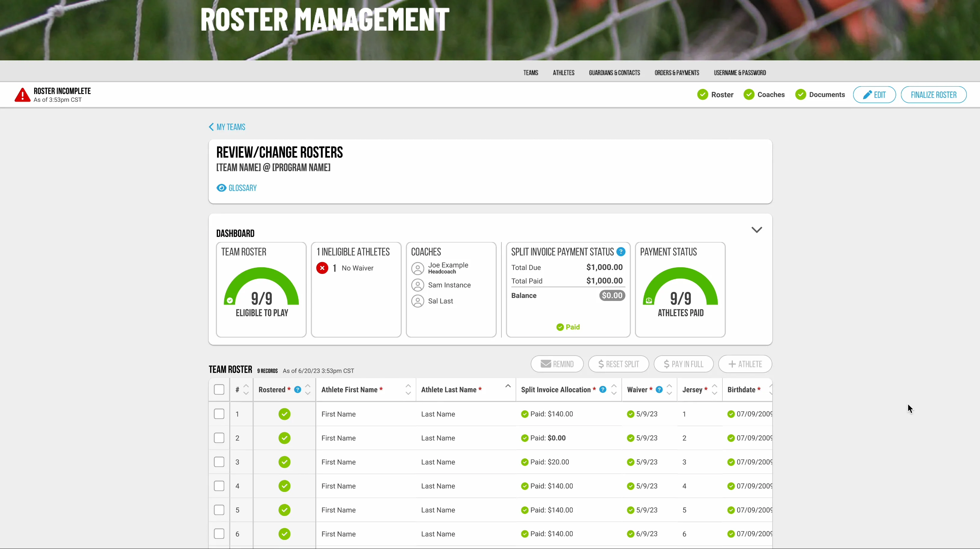Viewport: 980px width, 549px height.
Task: Click the back arrow beside My Teams
Action: click(x=212, y=127)
